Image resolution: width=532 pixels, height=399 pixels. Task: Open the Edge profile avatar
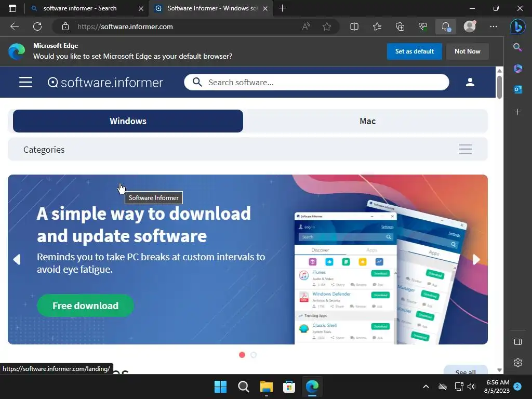click(x=470, y=26)
